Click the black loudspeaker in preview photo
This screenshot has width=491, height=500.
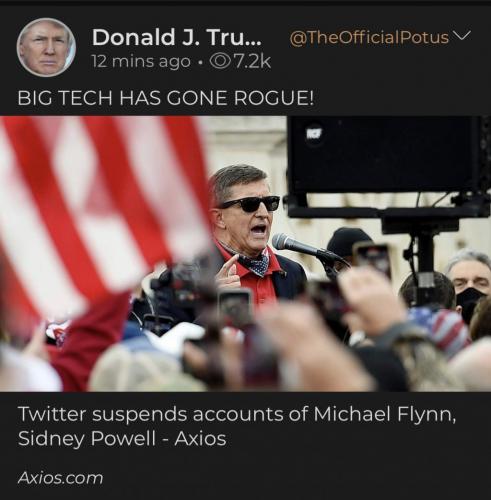click(x=383, y=155)
